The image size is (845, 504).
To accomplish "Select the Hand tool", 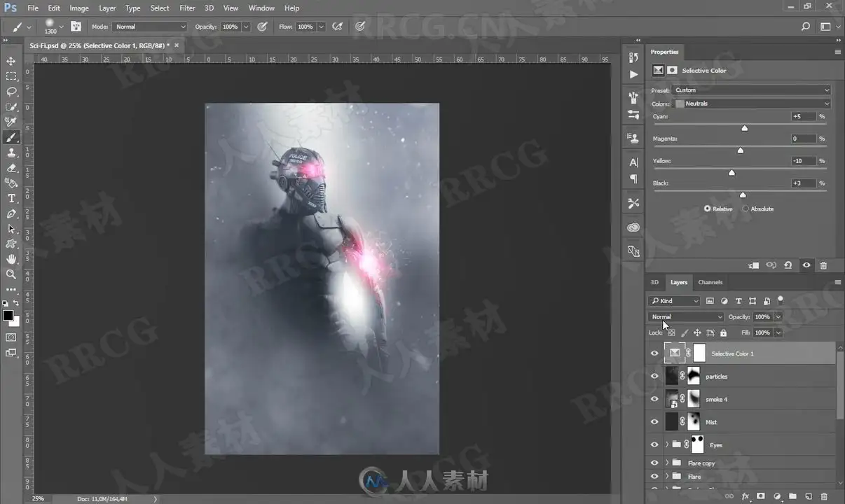I will 11,259.
